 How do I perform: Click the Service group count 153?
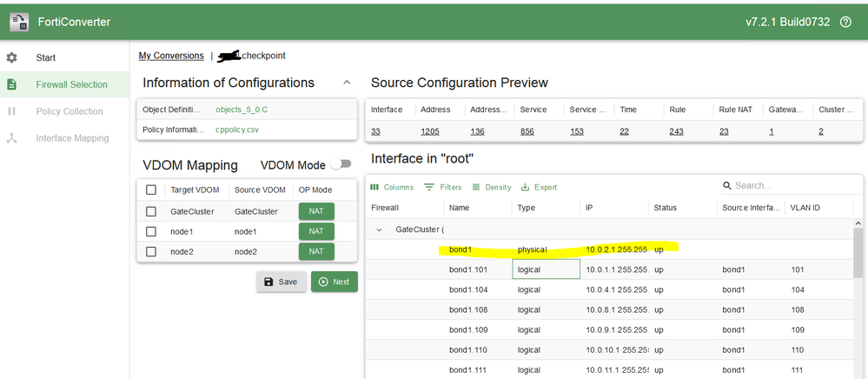(x=576, y=132)
